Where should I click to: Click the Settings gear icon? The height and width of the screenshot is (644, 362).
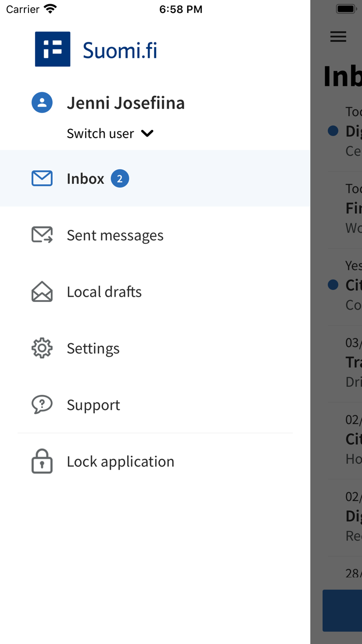pyautogui.click(x=42, y=348)
